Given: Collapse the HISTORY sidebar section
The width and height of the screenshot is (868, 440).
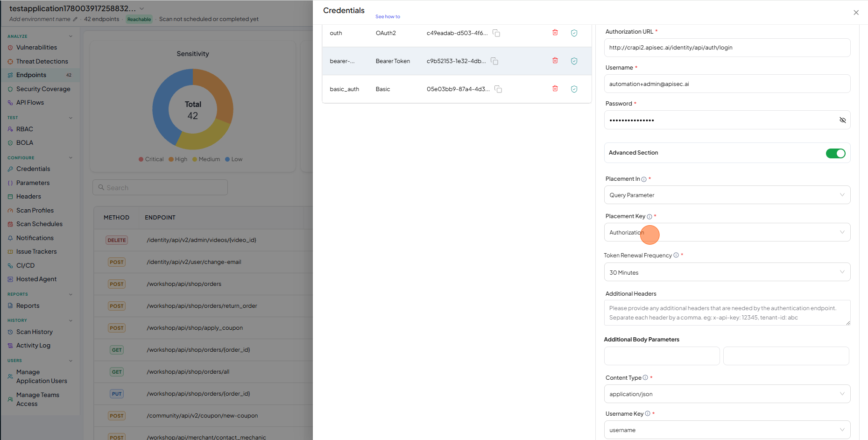Looking at the screenshot, I should [71, 320].
